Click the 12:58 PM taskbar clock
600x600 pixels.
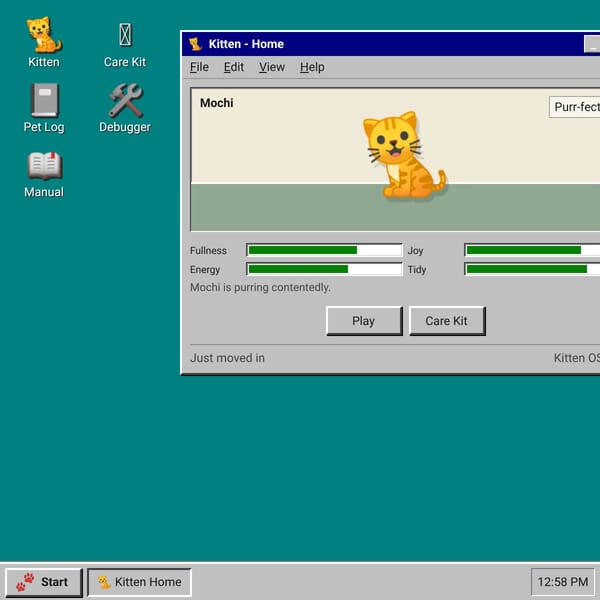click(x=562, y=582)
